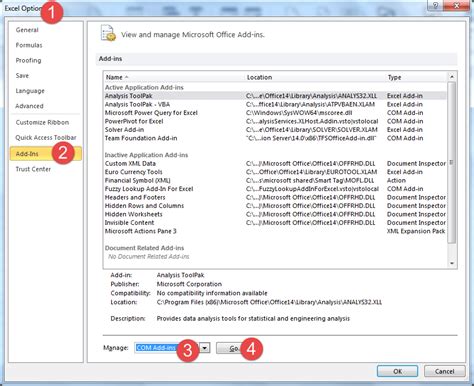The image size is (474, 386).
Task: Click the Action type cell
Action: (396, 180)
